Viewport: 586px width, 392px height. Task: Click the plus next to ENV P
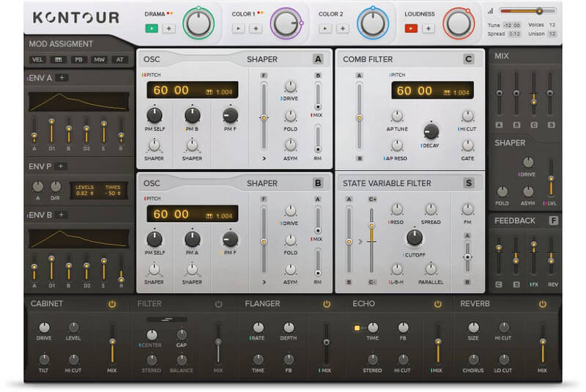click(x=61, y=166)
